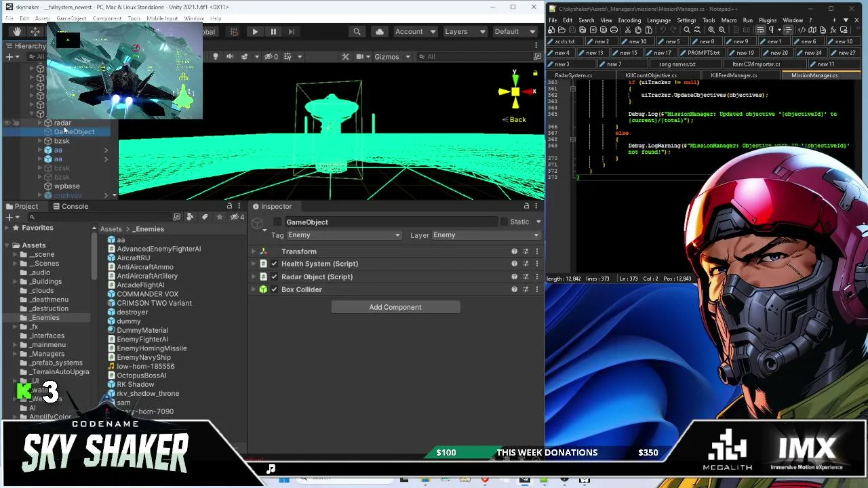Click Search by Type icon in Project
The image size is (868, 488).
point(190,217)
